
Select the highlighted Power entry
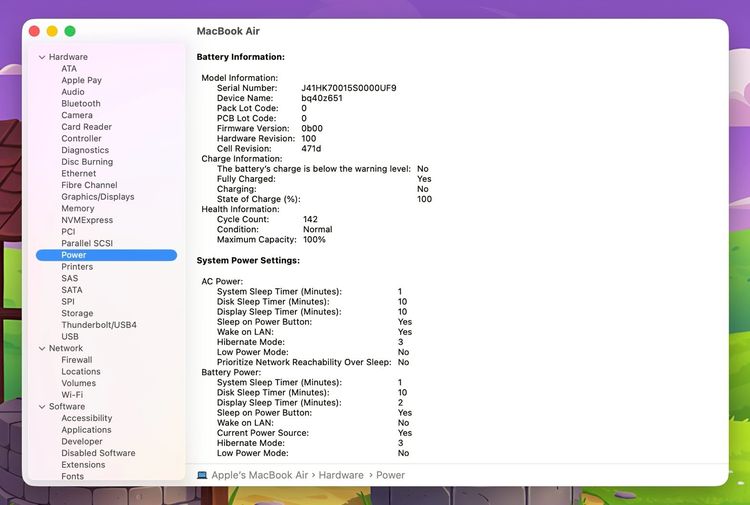(106, 255)
